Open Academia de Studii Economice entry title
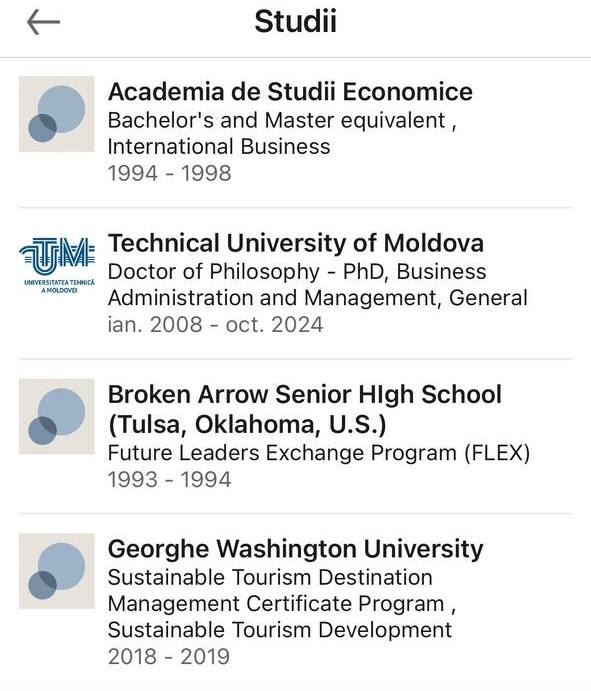The width and height of the screenshot is (591, 691). (x=290, y=92)
